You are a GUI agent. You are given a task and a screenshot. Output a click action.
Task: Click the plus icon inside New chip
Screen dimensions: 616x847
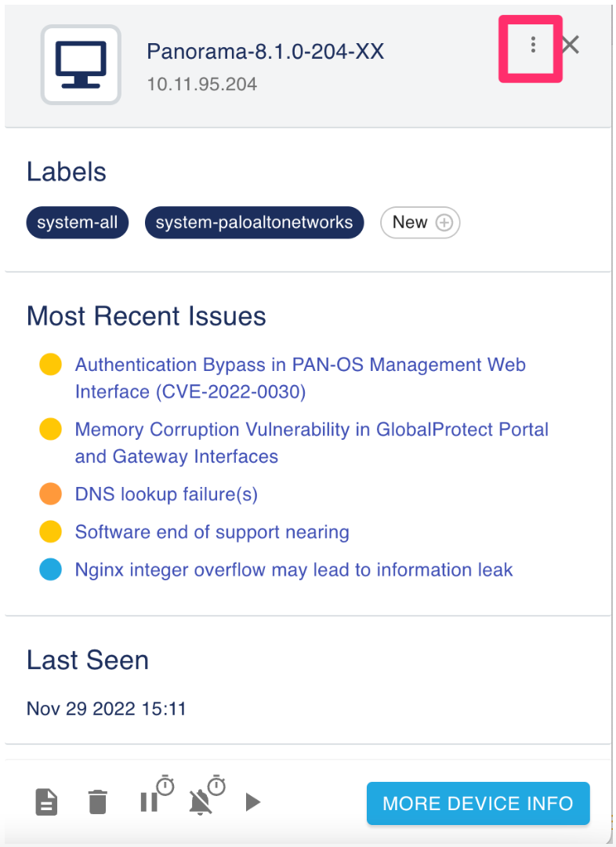444,223
